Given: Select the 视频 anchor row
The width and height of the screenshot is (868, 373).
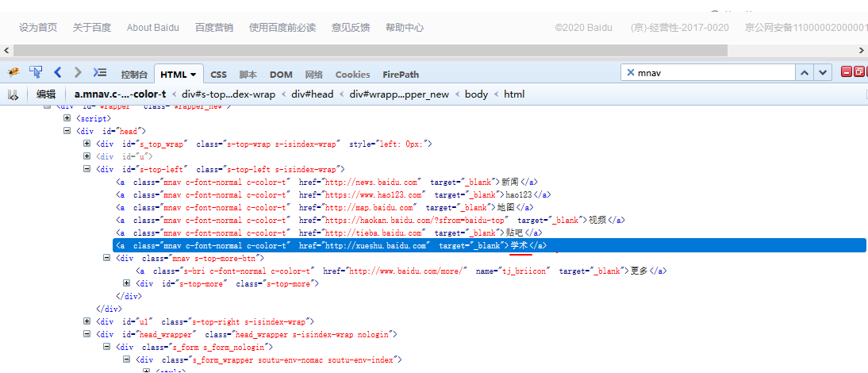Looking at the screenshot, I should [371, 221].
